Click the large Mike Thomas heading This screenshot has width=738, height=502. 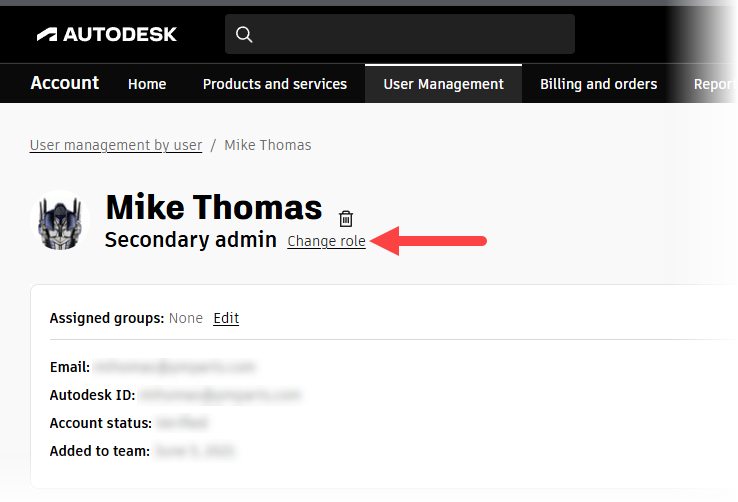click(x=214, y=207)
